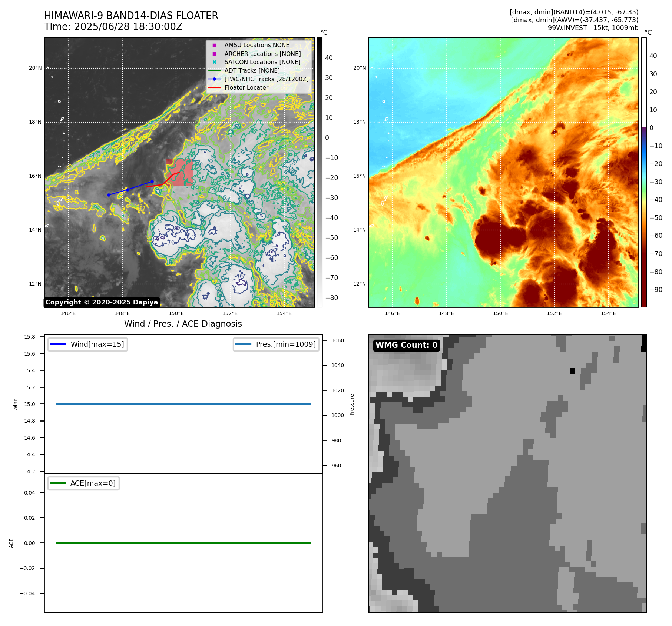Click the magenta ARCHER Locations legend marker
This screenshot has height=626, width=672.
tap(214, 54)
